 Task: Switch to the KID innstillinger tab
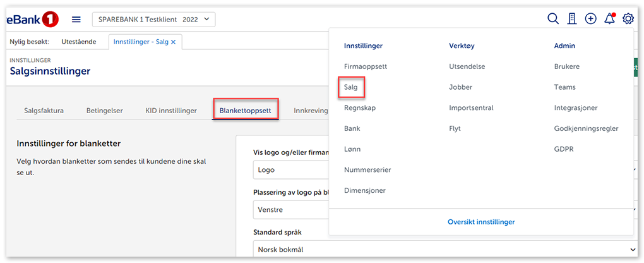171,111
